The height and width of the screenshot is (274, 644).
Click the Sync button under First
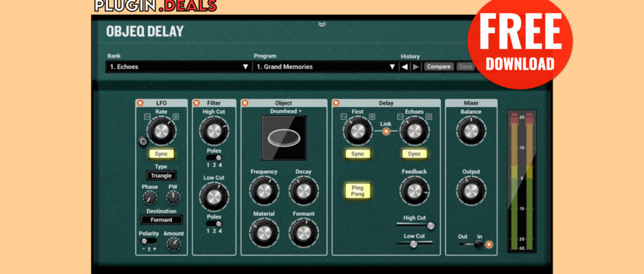pyautogui.click(x=357, y=154)
